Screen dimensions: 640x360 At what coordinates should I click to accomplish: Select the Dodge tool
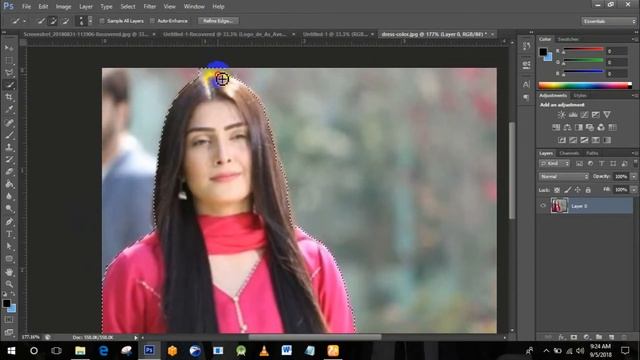[x=9, y=209]
